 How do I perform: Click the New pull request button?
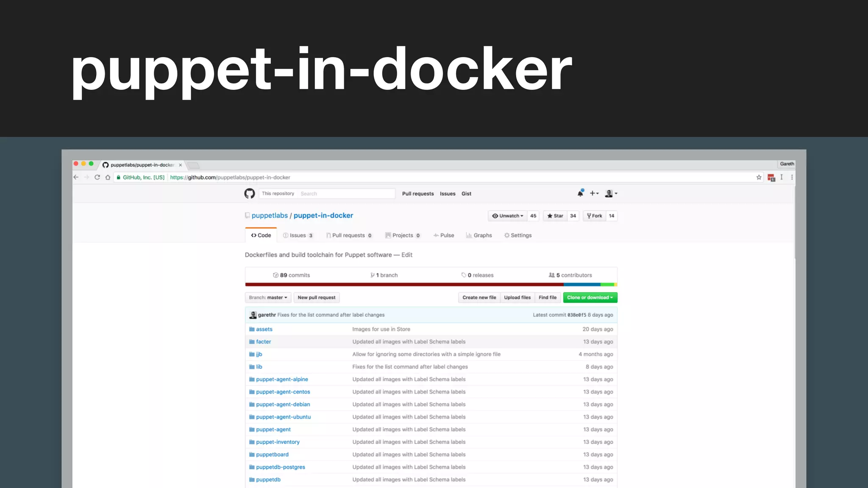point(317,298)
